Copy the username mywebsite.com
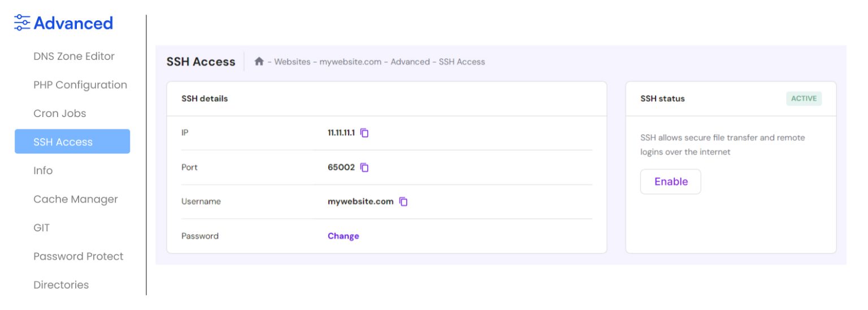Screen dimensions: 868x310 click(x=403, y=201)
